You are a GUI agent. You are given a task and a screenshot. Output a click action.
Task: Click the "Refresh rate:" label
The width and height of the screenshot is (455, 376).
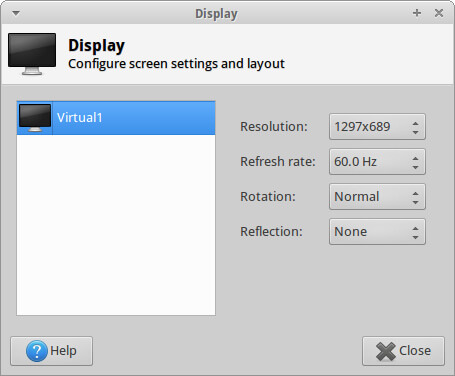(x=278, y=162)
